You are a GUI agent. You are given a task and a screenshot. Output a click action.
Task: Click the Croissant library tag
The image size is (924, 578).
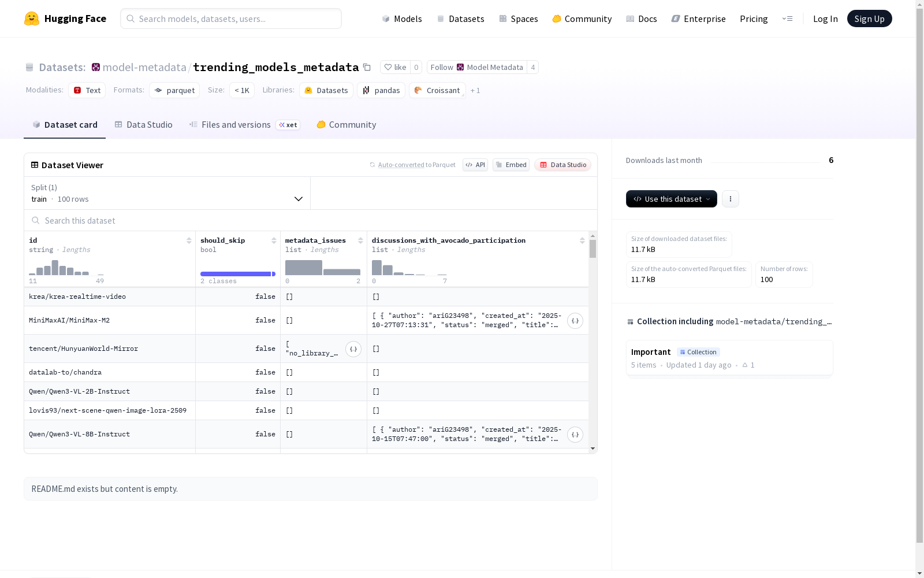click(x=437, y=90)
